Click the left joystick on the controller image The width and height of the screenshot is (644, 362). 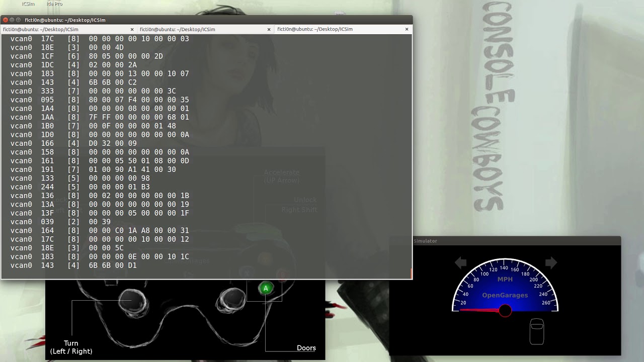[x=133, y=303]
